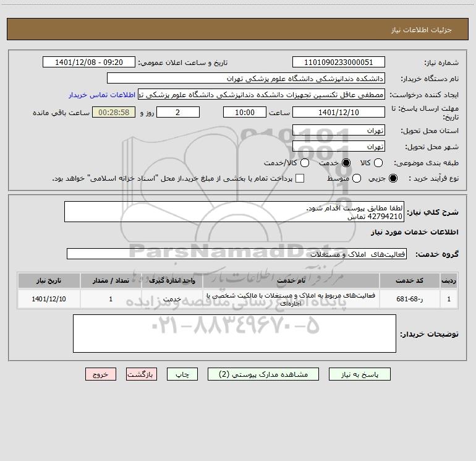Click the کد خدمت column header
Viewport: 476px width, 461px height.
[409, 280]
